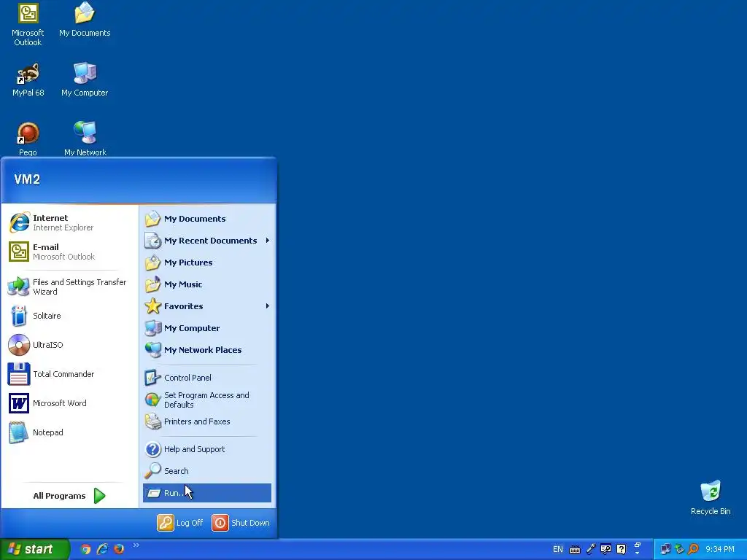This screenshot has height=560, width=747.
Task: Select the Pego desktop shortcut
Action: pos(28,139)
